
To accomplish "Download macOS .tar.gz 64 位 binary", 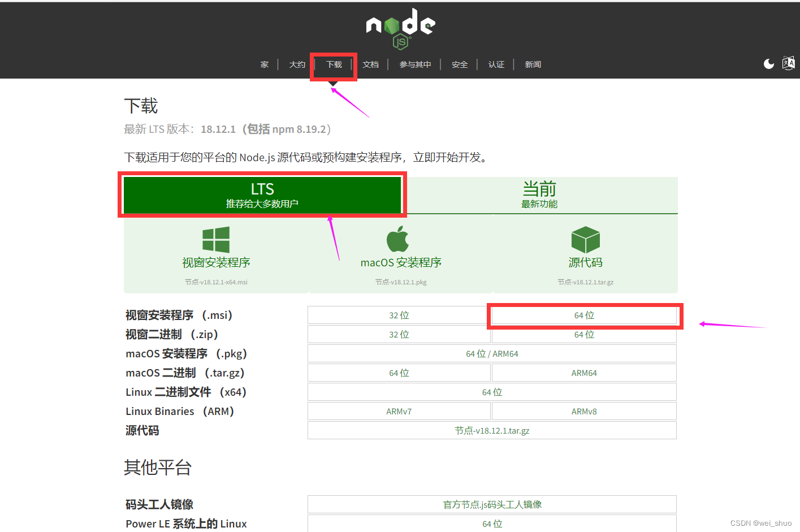I will (x=399, y=373).
